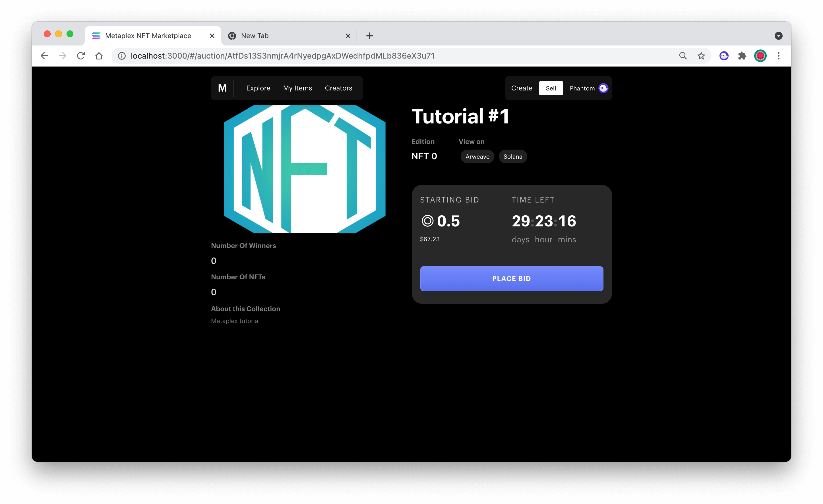The width and height of the screenshot is (823, 504).
Task: Open the Chrome profile avatar
Action: pos(760,56)
